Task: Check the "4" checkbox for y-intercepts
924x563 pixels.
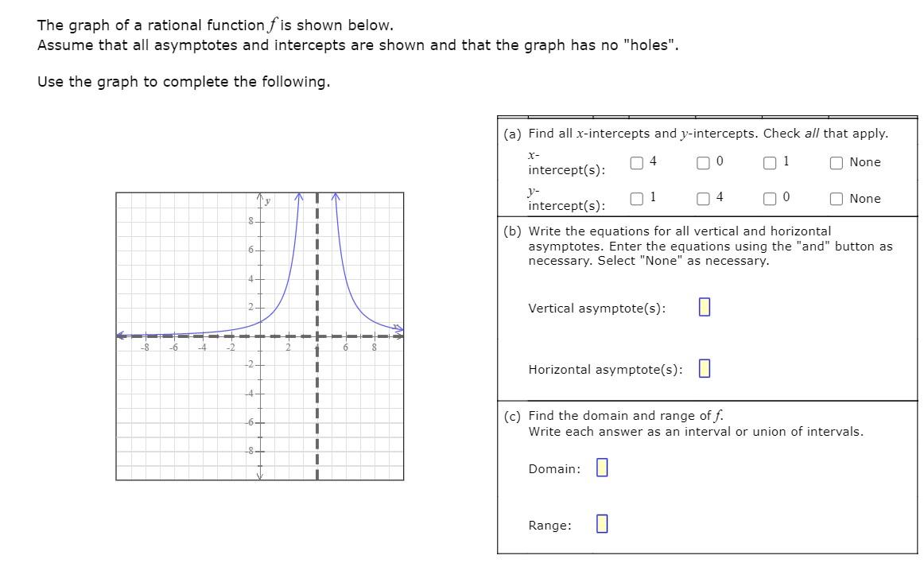Action: tap(702, 199)
